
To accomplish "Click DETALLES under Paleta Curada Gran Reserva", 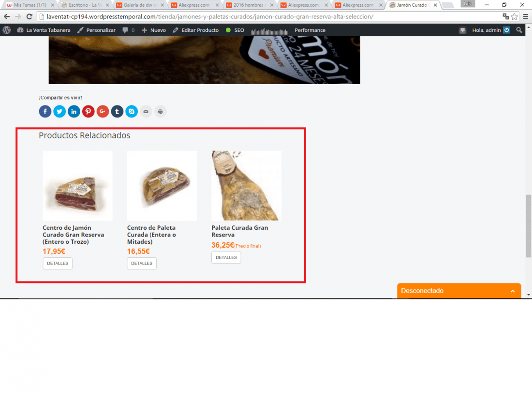I will click(x=226, y=257).
